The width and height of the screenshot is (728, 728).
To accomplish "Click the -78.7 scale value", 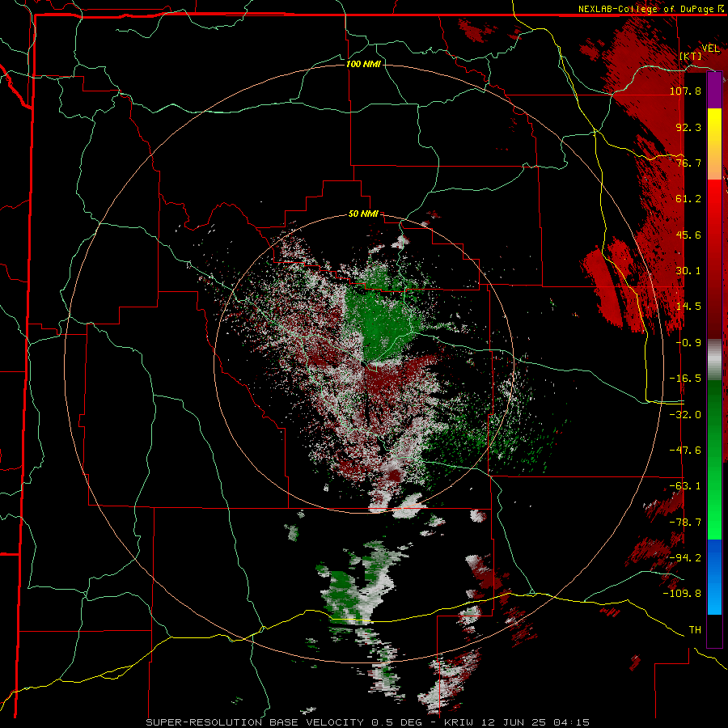I will click(x=685, y=523).
